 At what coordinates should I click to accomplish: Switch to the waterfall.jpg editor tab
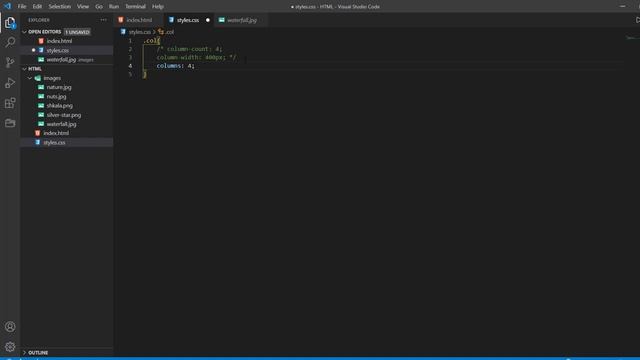[242, 20]
